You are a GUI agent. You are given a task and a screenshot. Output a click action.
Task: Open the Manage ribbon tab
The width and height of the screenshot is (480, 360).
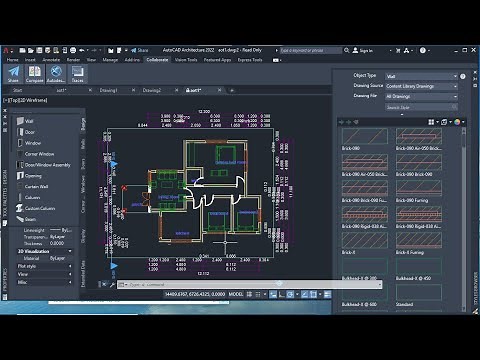[110, 60]
